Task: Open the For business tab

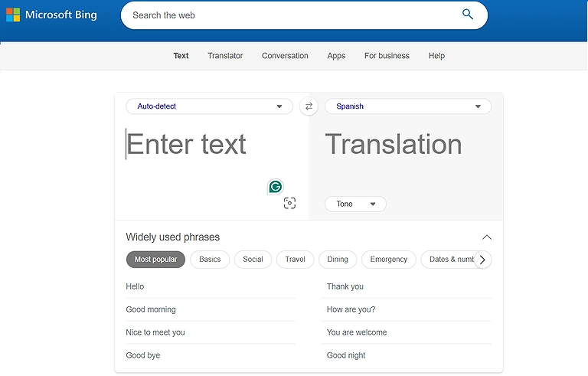Action: (x=387, y=56)
